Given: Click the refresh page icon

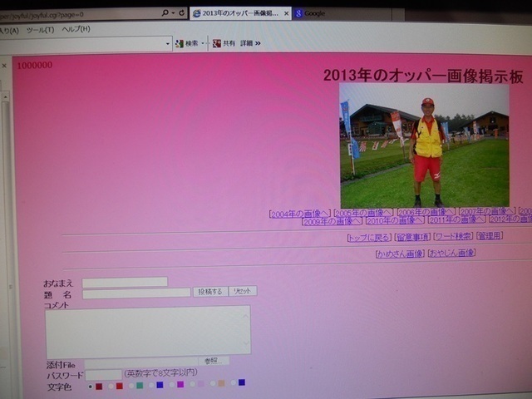Looking at the screenshot, I should point(182,13).
